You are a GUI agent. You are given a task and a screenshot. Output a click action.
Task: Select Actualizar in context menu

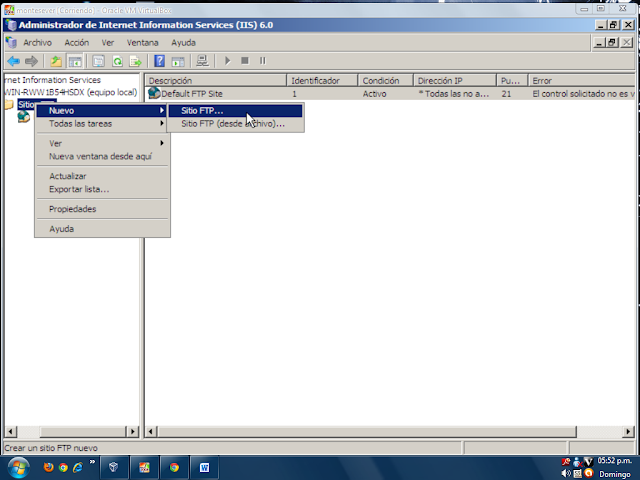[101, 176]
